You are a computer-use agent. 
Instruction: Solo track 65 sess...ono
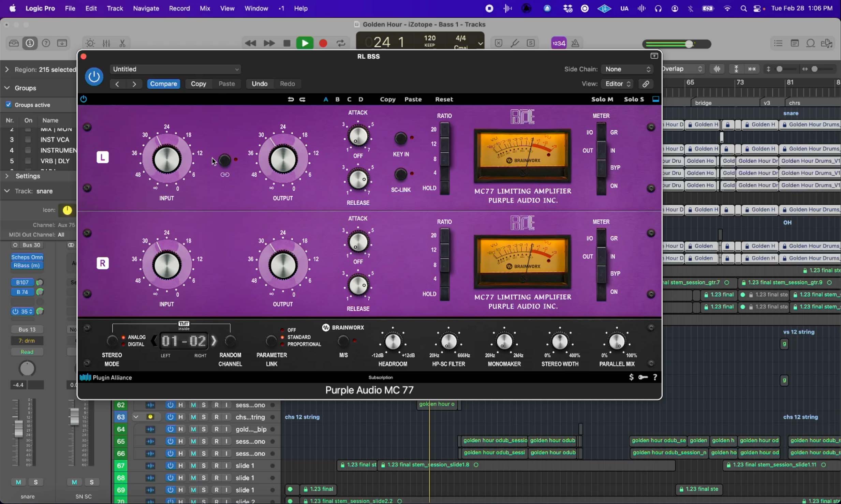point(204,441)
